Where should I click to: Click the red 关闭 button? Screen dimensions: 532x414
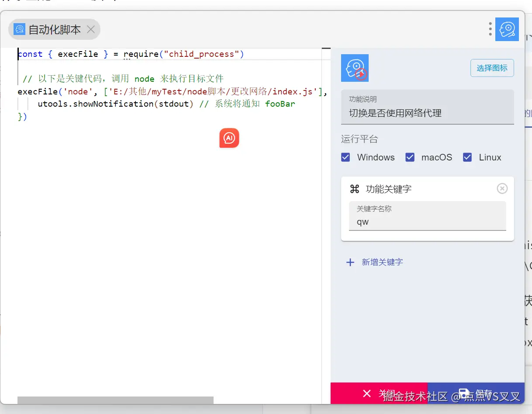[379, 393]
